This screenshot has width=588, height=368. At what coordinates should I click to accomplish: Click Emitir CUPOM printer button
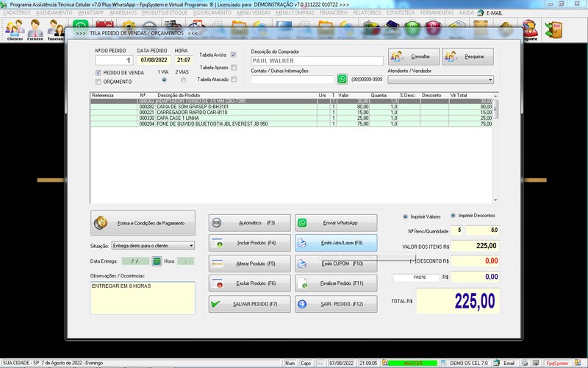(x=335, y=263)
